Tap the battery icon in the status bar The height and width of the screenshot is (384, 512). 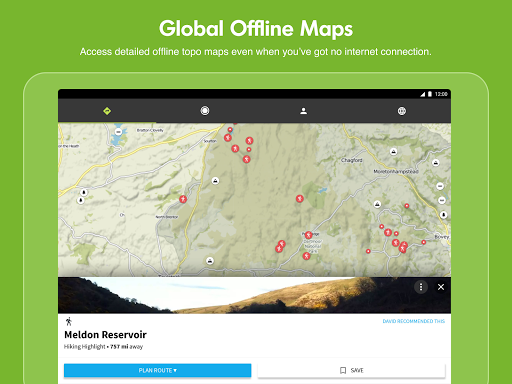(x=430, y=94)
